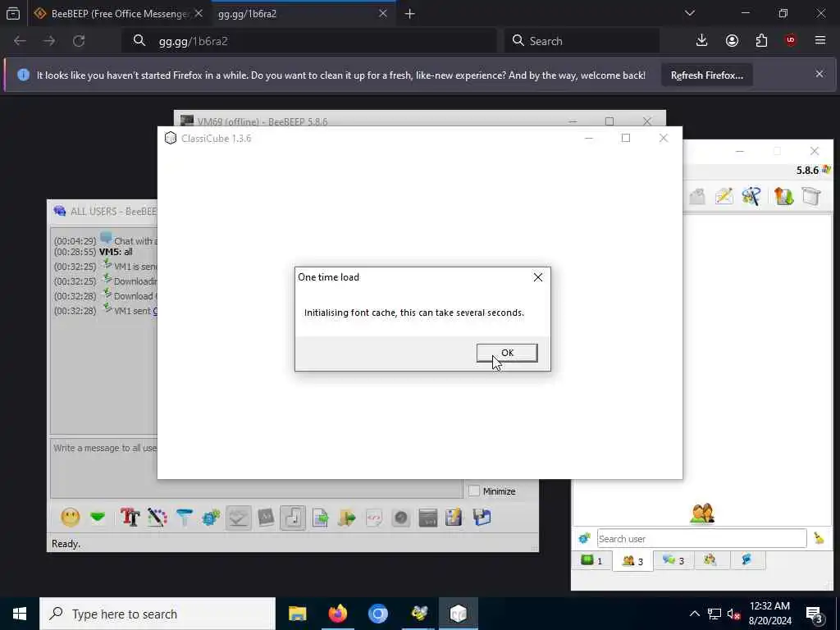Open the Firefox account icon
Image resolution: width=840 pixels, height=630 pixels.
tap(732, 40)
